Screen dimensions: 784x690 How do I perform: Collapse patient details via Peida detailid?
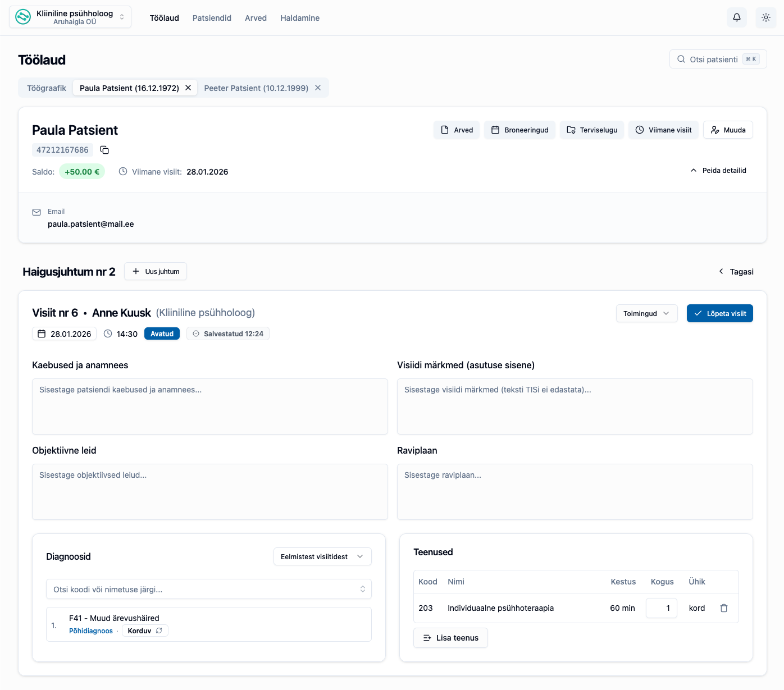coord(718,170)
